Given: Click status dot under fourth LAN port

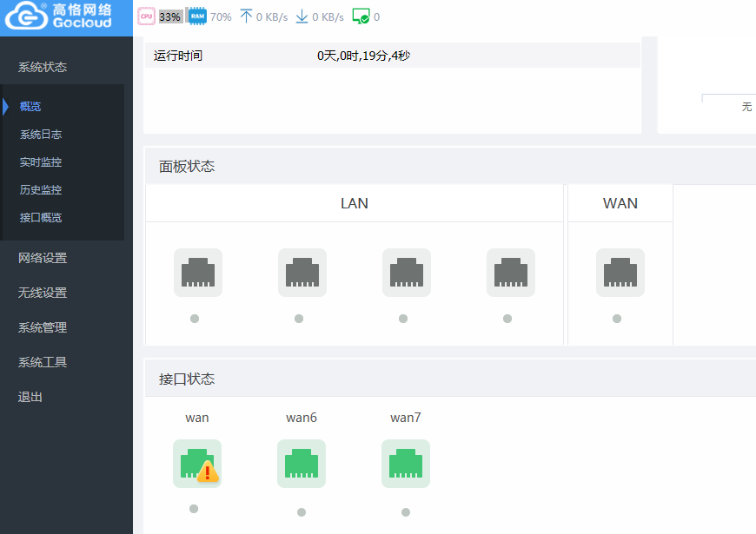Looking at the screenshot, I should pyautogui.click(x=507, y=319).
